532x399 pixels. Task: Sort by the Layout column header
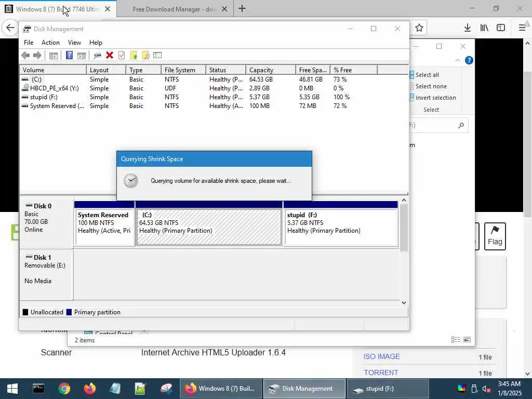106,70
